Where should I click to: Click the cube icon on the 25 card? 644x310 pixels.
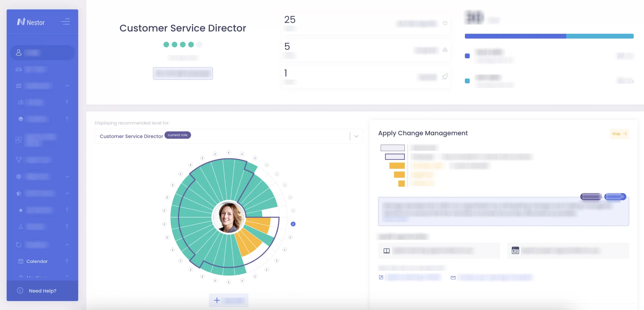click(445, 23)
